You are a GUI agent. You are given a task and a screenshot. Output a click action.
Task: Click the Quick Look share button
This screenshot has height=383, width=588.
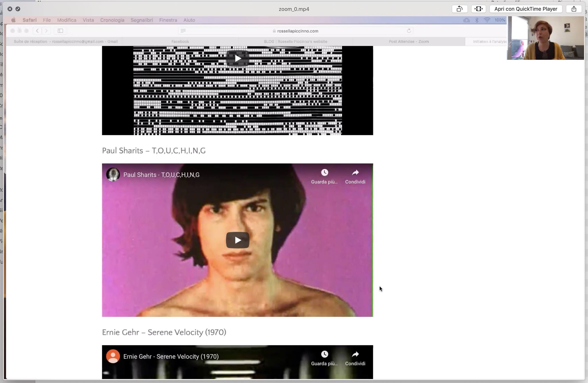point(574,9)
